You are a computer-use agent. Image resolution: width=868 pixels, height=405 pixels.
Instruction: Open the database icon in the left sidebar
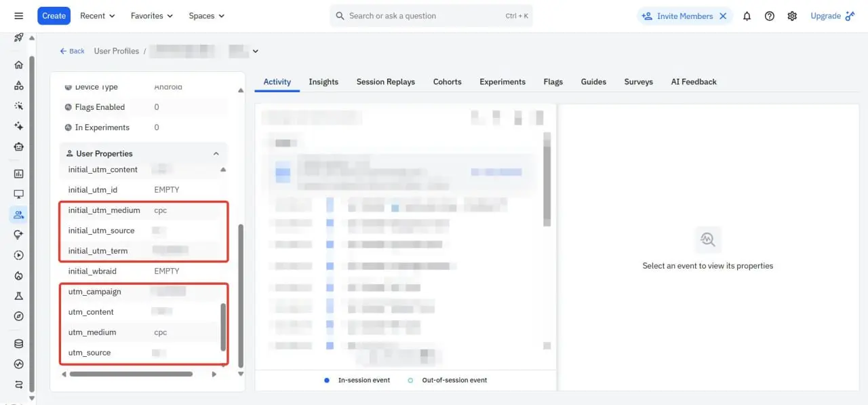click(x=18, y=343)
